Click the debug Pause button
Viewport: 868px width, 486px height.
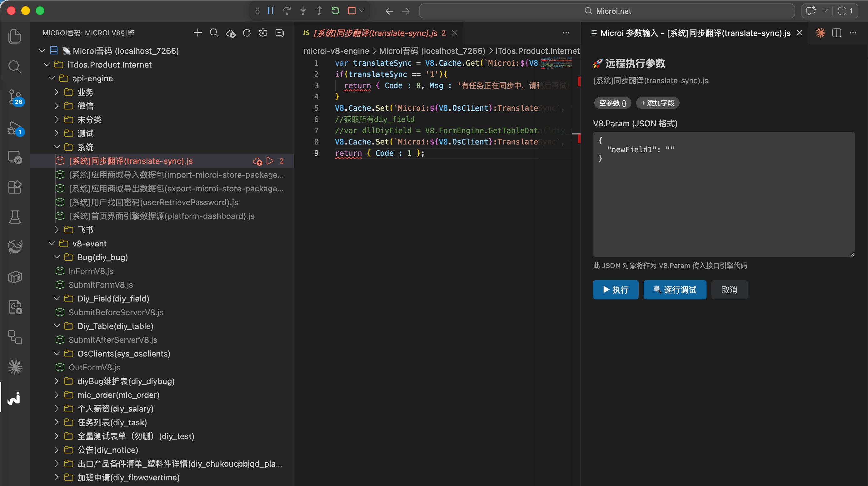coord(270,11)
